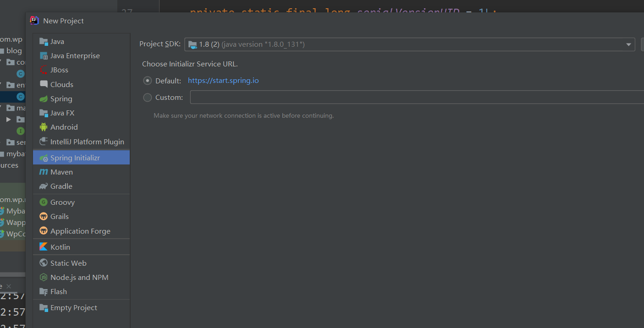This screenshot has width=644, height=328.
Task: Expand collapsed folder arrow in project tree
Action: click(x=8, y=119)
